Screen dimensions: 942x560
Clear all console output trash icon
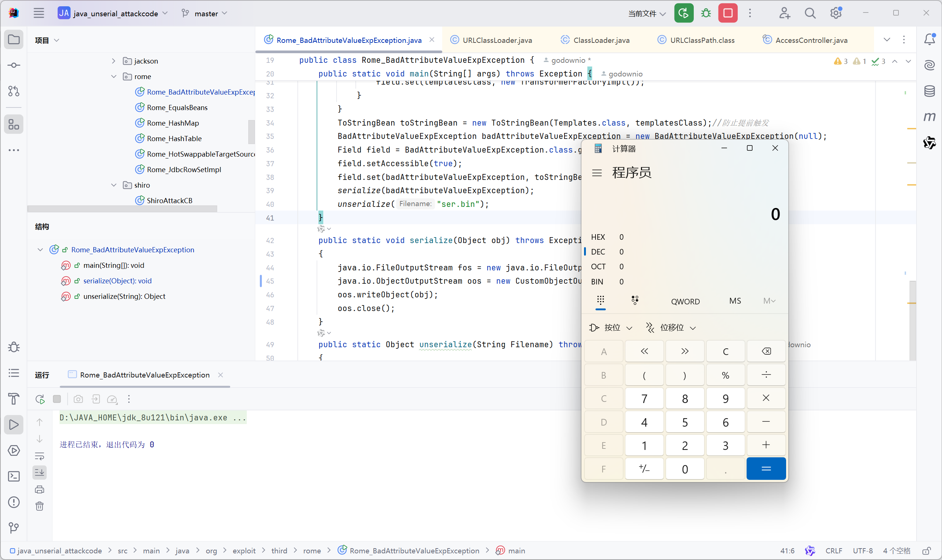[x=40, y=506]
